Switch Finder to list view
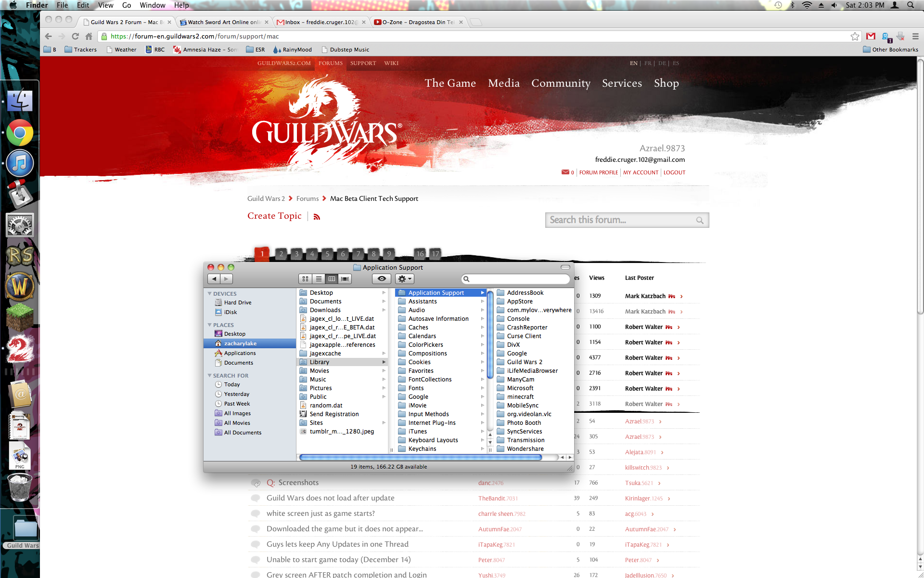 pyautogui.click(x=319, y=279)
